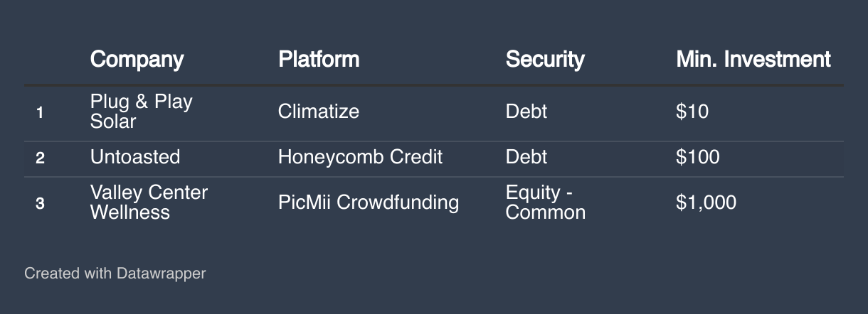Click row number 1

[40, 112]
